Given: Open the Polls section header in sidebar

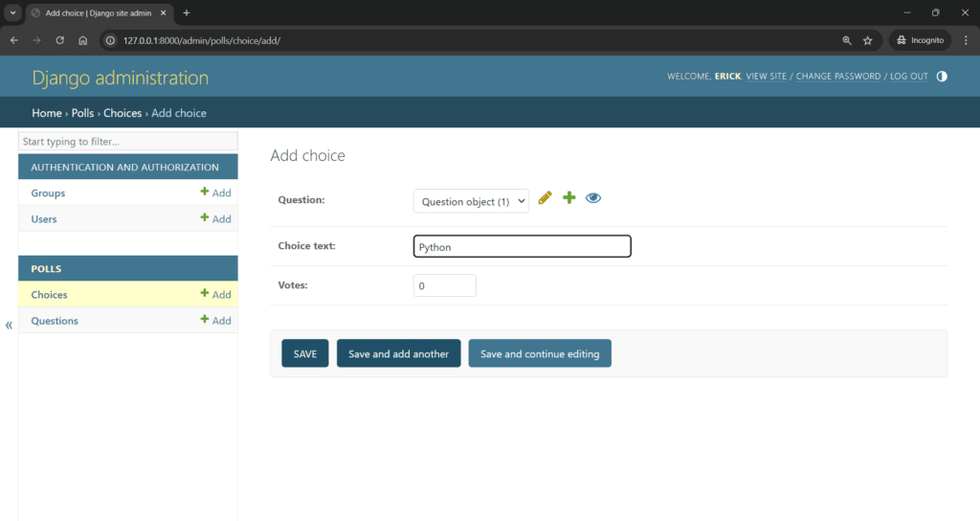Looking at the screenshot, I should pos(46,268).
